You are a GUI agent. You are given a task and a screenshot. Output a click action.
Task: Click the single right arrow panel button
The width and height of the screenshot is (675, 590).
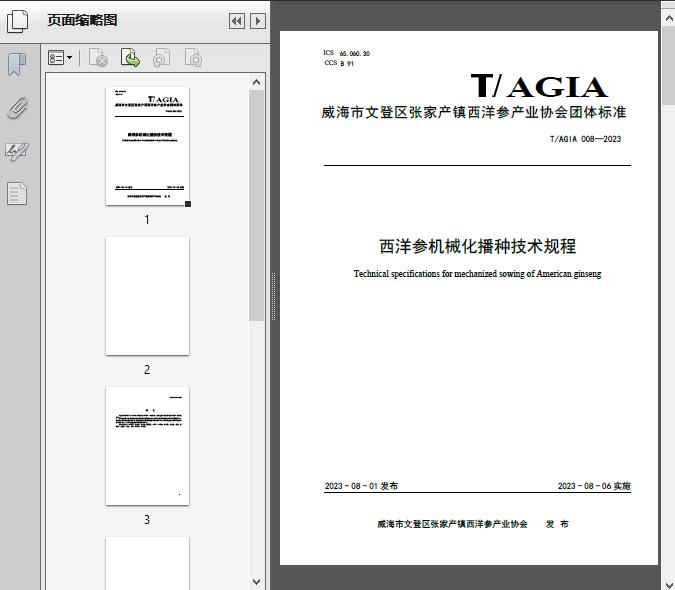tap(258, 21)
